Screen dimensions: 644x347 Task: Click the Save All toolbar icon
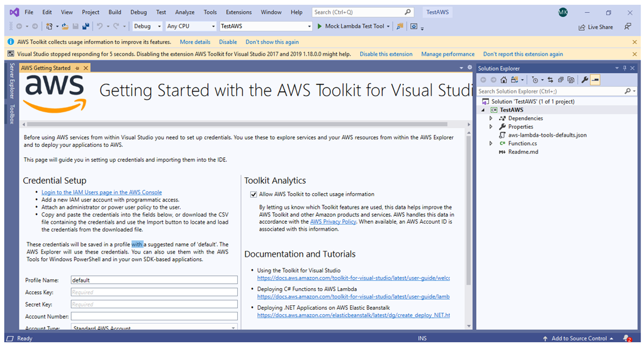86,26
